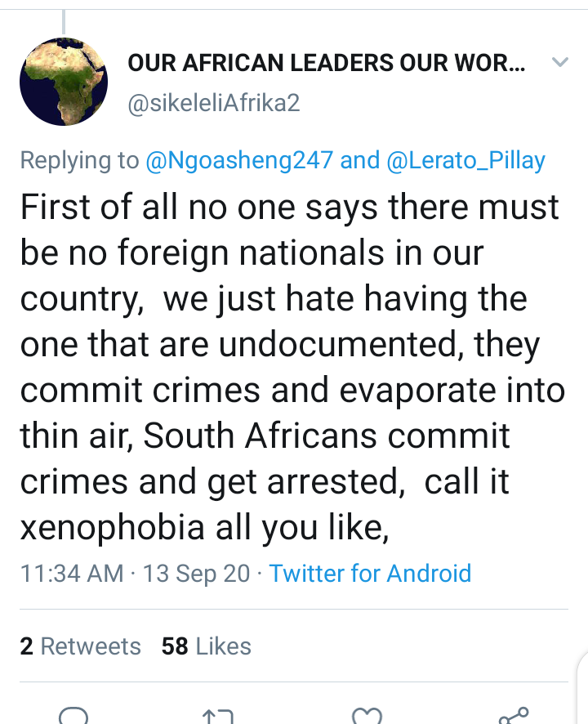Click the @sikeleliAfrika2 handle
588x724 pixels.
click(x=214, y=102)
